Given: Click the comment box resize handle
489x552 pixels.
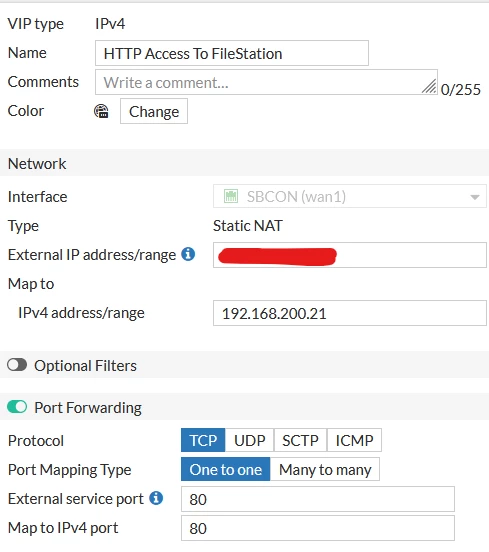Looking at the screenshot, I should 429,86.
